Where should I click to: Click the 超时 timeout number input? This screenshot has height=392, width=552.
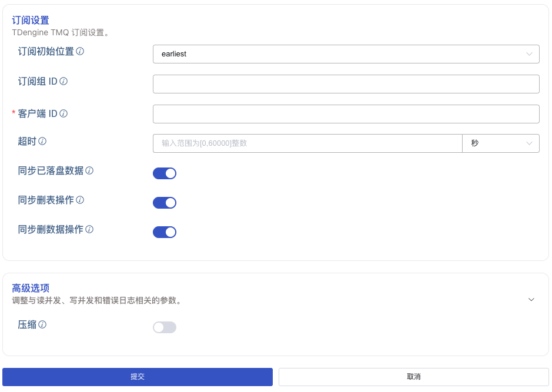(x=307, y=143)
